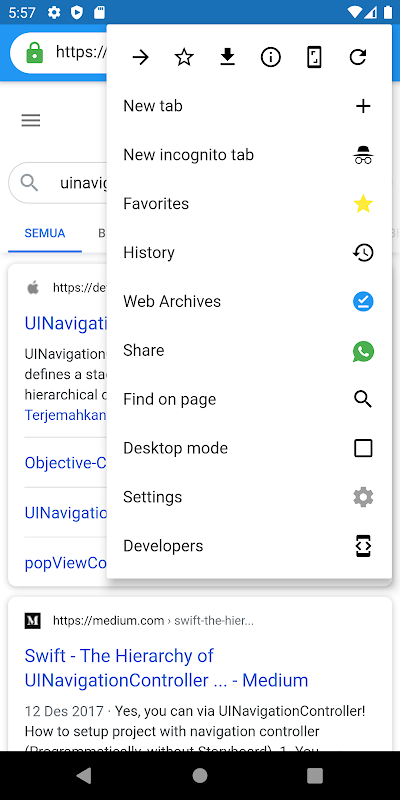
Task: Tap the blue Web Archives icon
Action: pyautogui.click(x=363, y=302)
